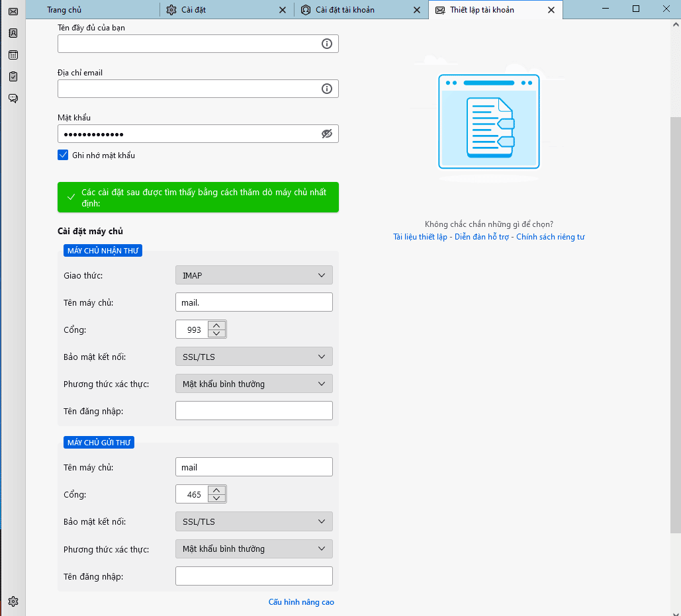Click the vertical scrollbar on the right
681x616 pixels.
[x=675, y=324]
